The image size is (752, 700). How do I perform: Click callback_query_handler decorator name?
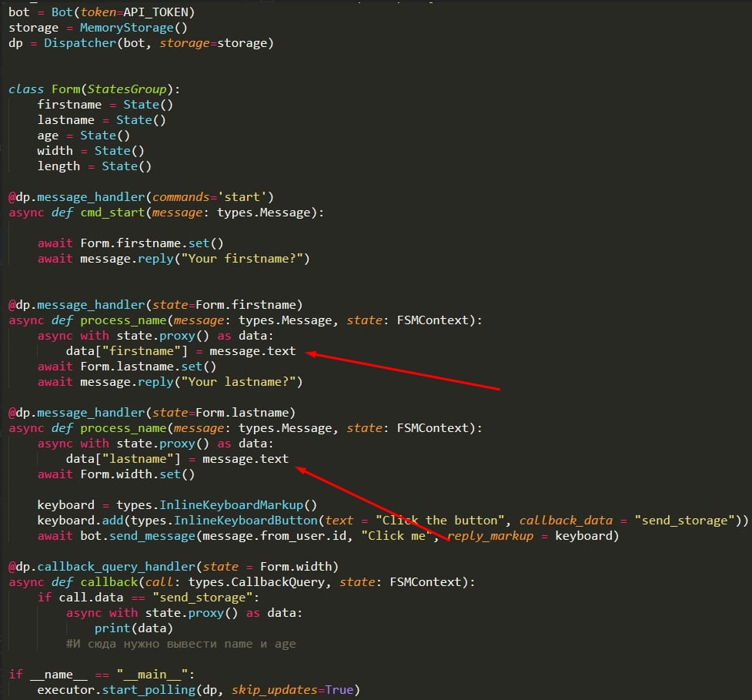click(116, 567)
